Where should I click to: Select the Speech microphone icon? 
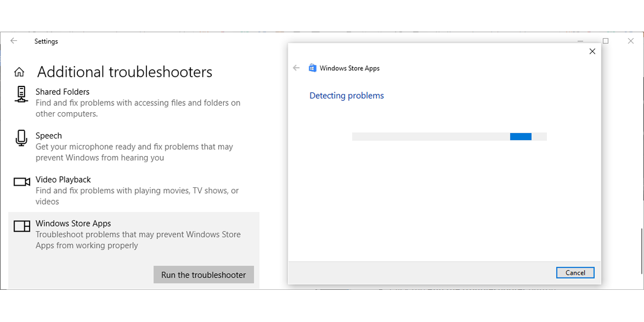point(21,138)
